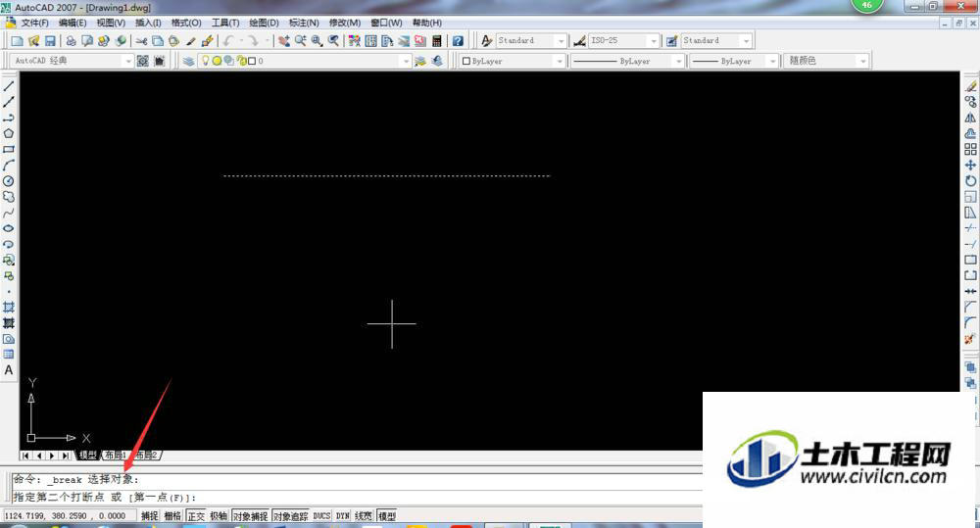The height and width of the screenshot is (528, 980).
Task: Switch to the 布局1 layout tab
Action: 115,455
